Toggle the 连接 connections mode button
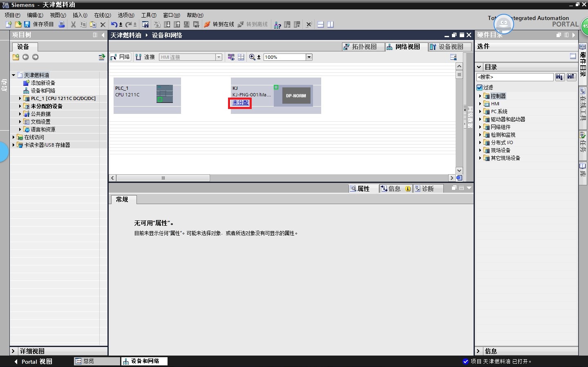 click(145, 57)
